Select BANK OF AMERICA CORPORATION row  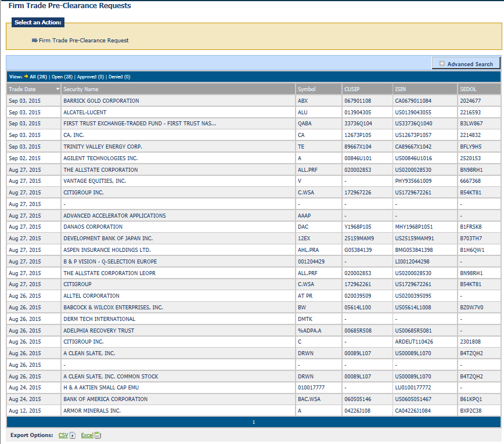point(254,399)
